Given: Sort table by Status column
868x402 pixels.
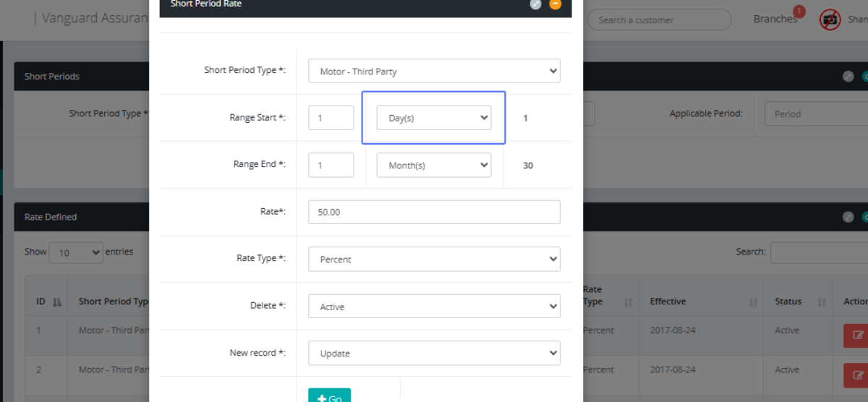Looking at the screenshot, I should tap(822, 301).
